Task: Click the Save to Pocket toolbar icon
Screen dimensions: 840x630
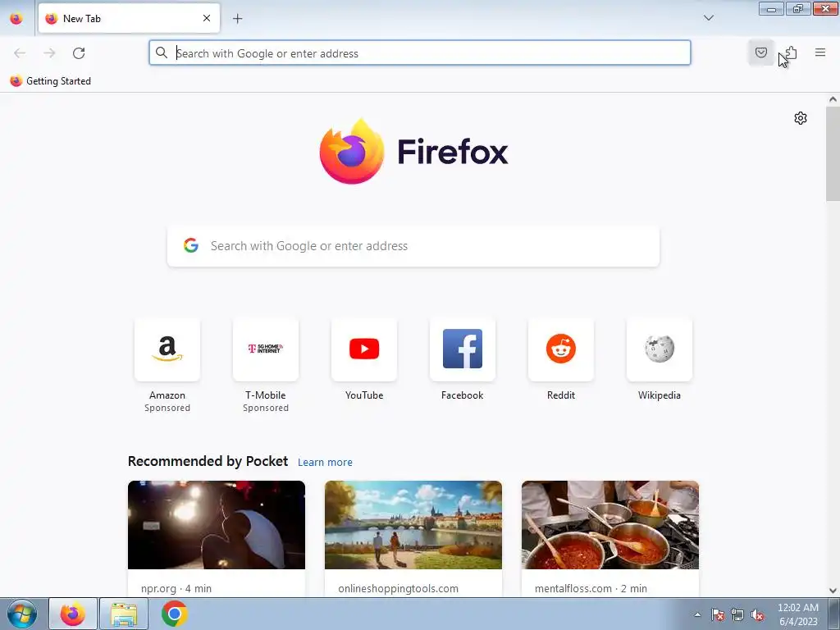Action: (760, 52)
